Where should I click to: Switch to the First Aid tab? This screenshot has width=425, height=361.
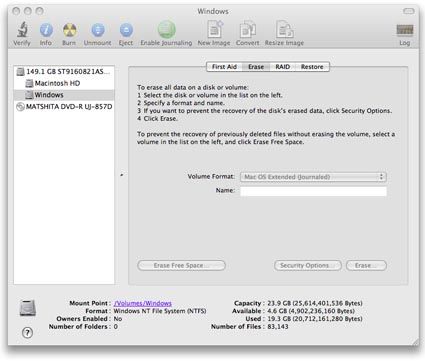tap(224, 67)
